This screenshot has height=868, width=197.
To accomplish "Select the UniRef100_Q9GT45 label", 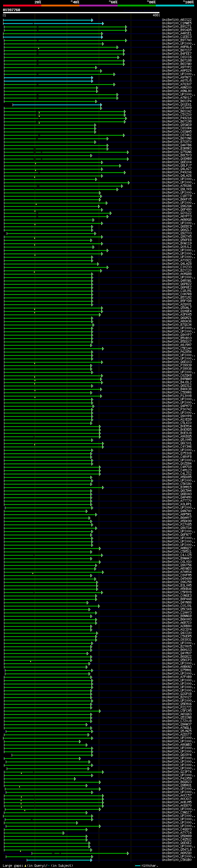I will (x=177, y=237).
